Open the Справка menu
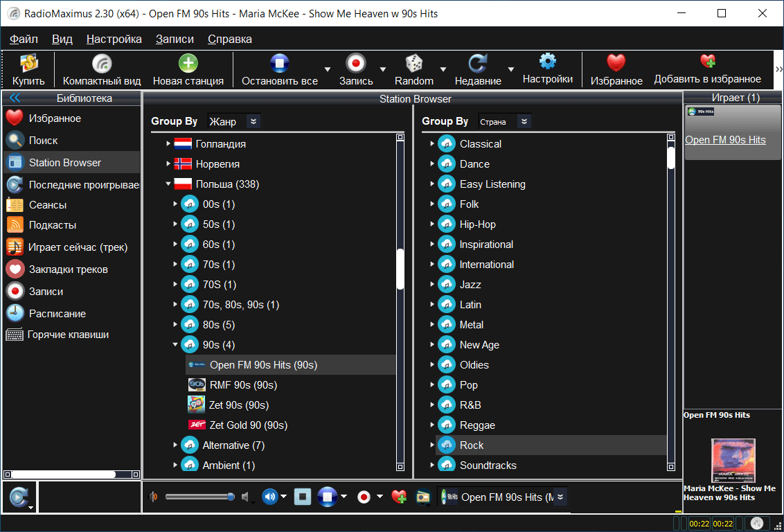The image size is (784, 532). [229, 39]
